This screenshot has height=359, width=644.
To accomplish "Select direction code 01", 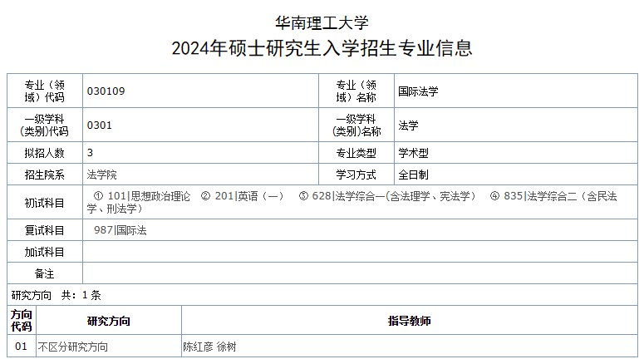I will pos(21,347).
